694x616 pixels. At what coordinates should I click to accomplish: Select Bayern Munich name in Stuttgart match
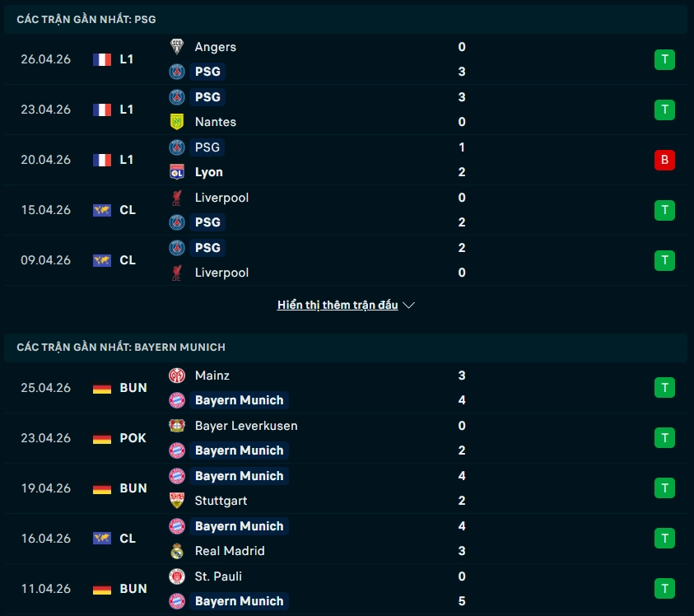coord(239,476)
